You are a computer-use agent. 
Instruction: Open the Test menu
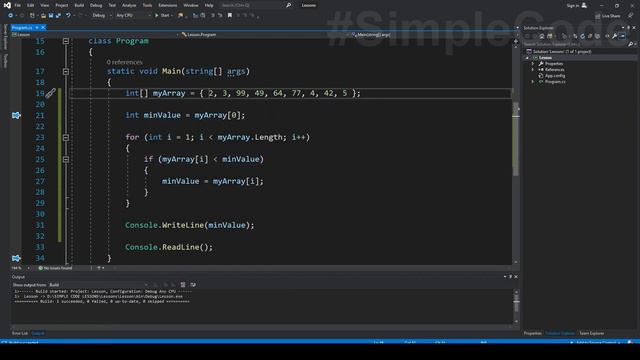click(x=112, y=5)
